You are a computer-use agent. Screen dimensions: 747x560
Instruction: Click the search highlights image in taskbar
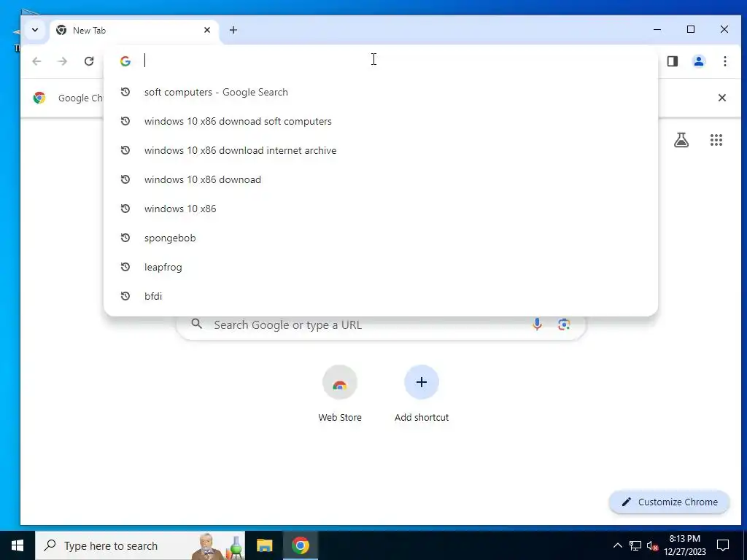coord(217,545)
